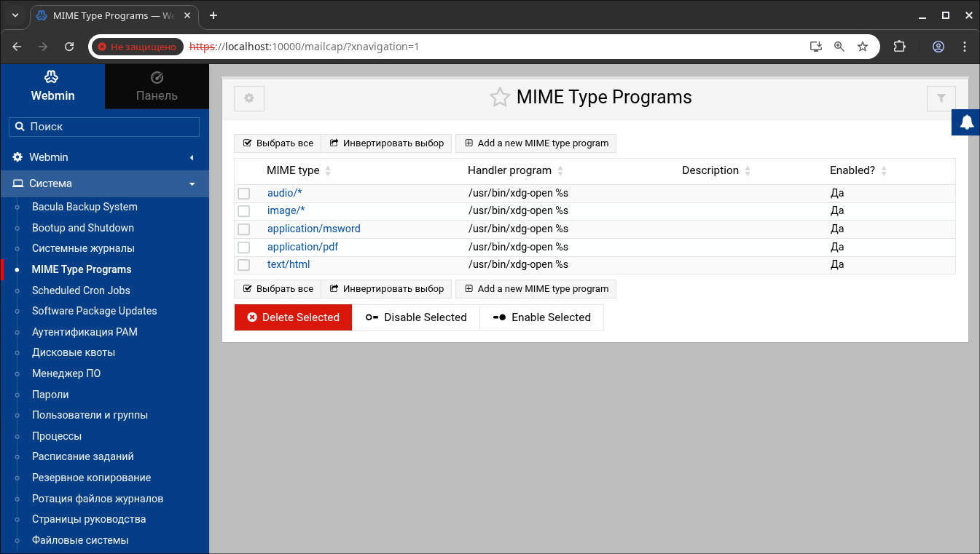Reload the page with browser refresh icon
This screenshot has width=980, height=554.
coord(69,47)
